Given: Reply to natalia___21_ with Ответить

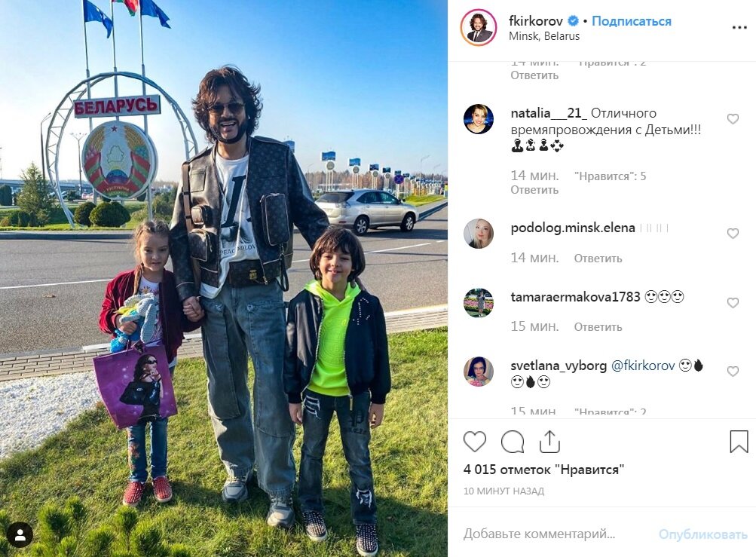Looking at the screenshot, I should [534, 190].
